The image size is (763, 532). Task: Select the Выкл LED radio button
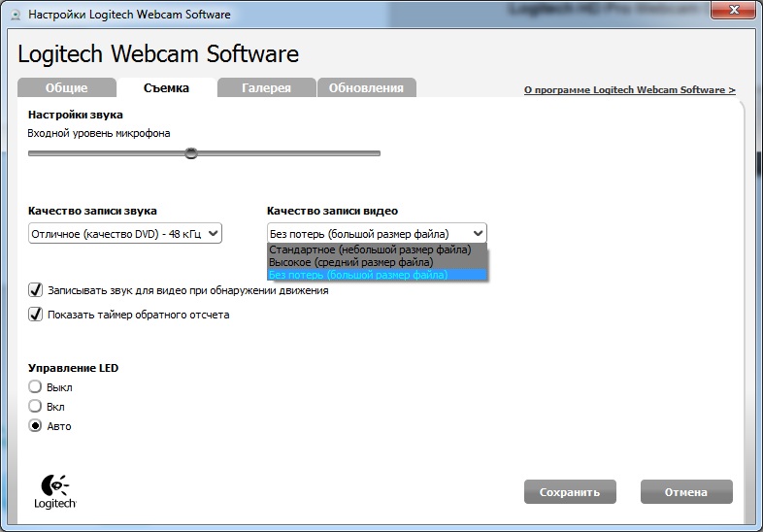(x=36, y=387)
